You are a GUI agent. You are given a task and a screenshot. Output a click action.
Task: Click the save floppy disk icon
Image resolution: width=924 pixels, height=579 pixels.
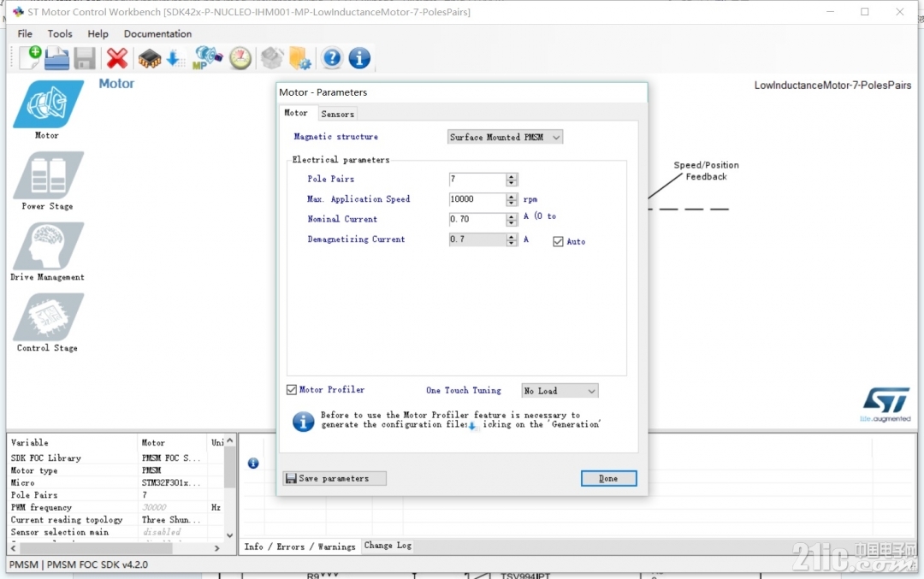click(84, 58)
